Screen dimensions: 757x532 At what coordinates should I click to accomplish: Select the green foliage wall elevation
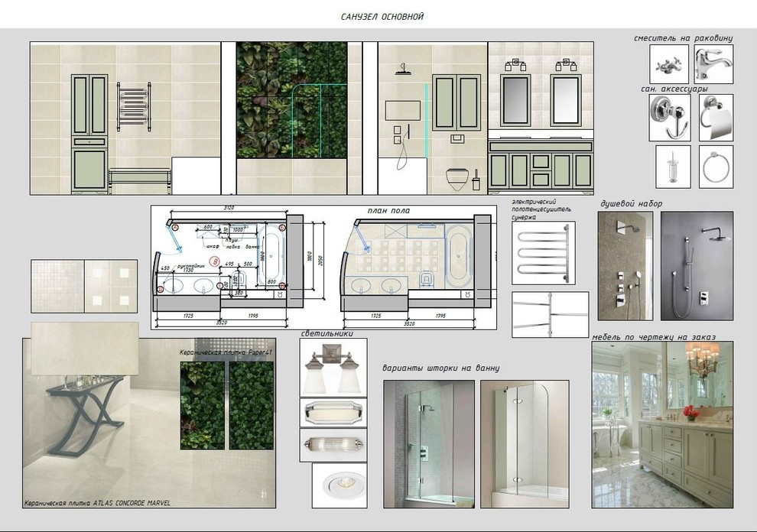point(291,100)
